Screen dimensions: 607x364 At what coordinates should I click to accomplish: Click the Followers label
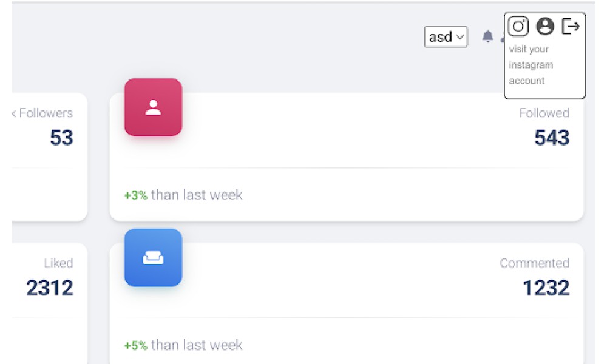pos(46,113)
